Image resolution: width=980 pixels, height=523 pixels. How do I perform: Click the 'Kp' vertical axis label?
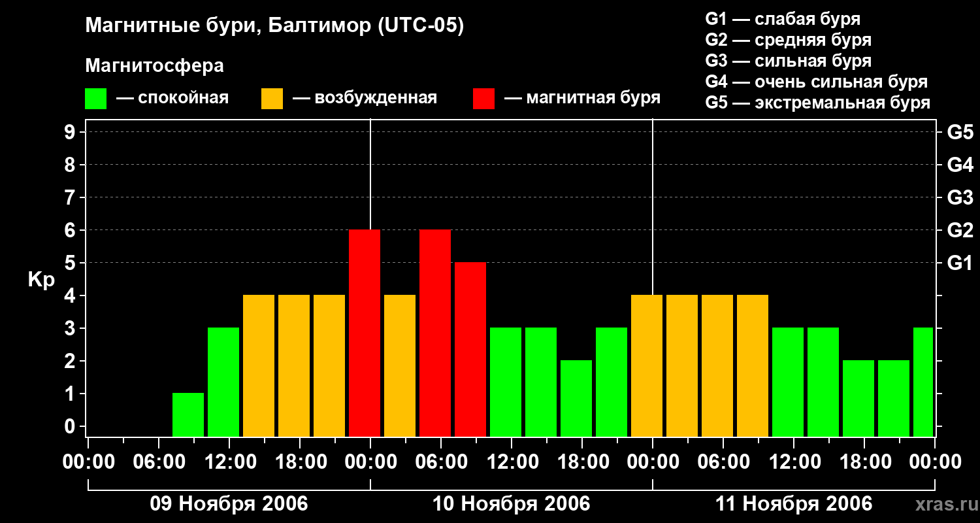tap(41, 280)
